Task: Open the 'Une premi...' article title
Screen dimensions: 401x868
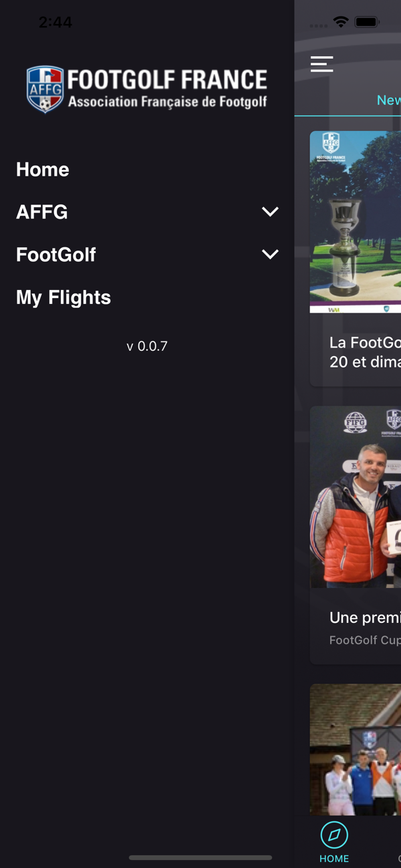Action: click(x=365, y=617)
